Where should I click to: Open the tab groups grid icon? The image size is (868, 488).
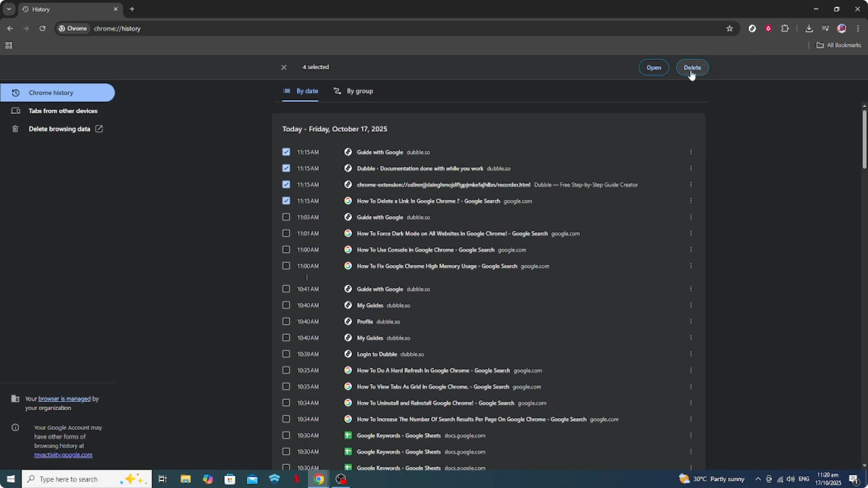click(9, 45)
